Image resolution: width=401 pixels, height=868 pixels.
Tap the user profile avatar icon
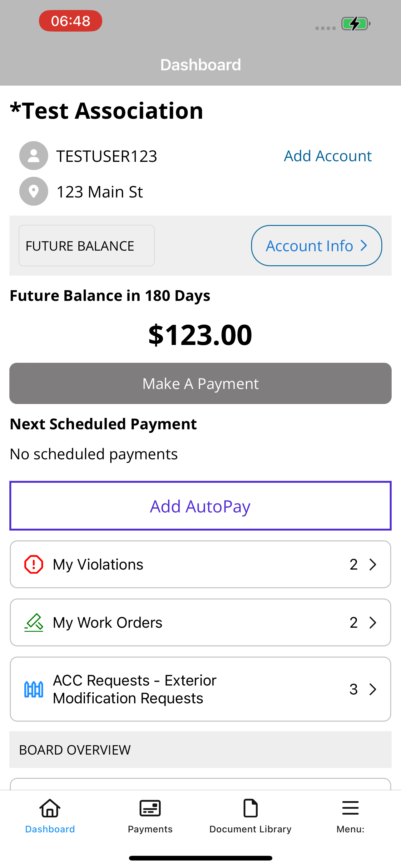pyautogui.click(x=34, y=156)
